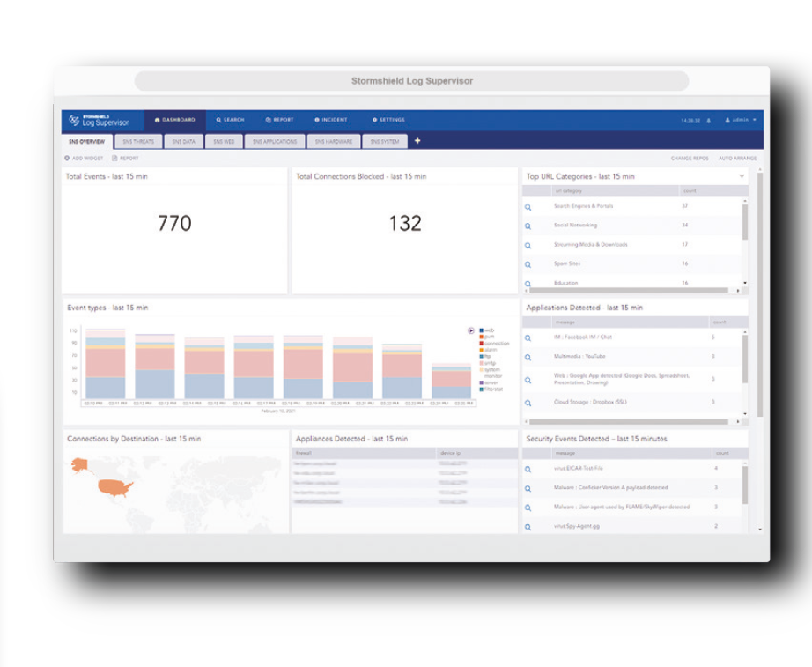Viewport: 812px width, 667px height.
Task: Expand the Top URL Categories widget menu
Action: tap(742, 177)
